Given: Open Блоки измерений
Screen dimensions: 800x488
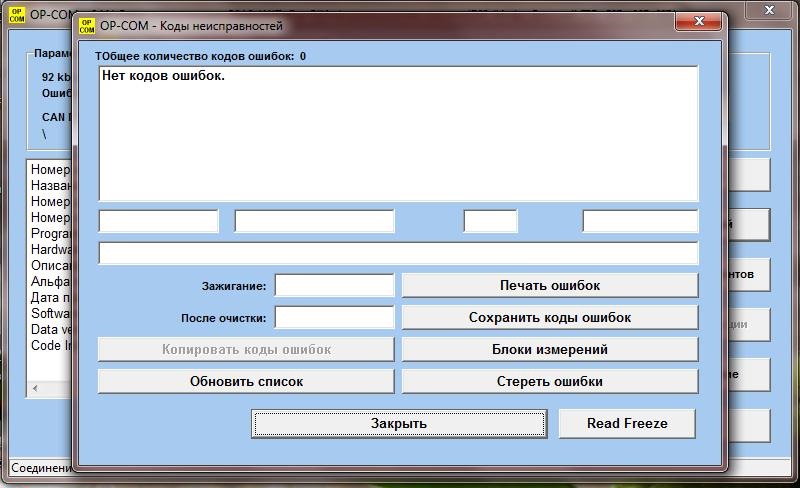Looking at the screenshot, I should [x=550, y=350].
